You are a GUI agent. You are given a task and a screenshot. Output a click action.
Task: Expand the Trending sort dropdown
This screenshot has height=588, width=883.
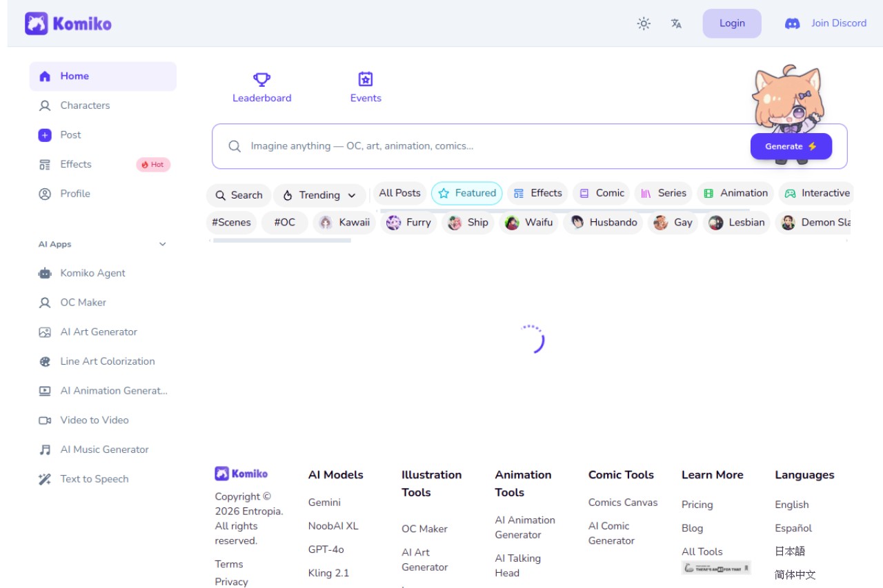pos(321,195)
